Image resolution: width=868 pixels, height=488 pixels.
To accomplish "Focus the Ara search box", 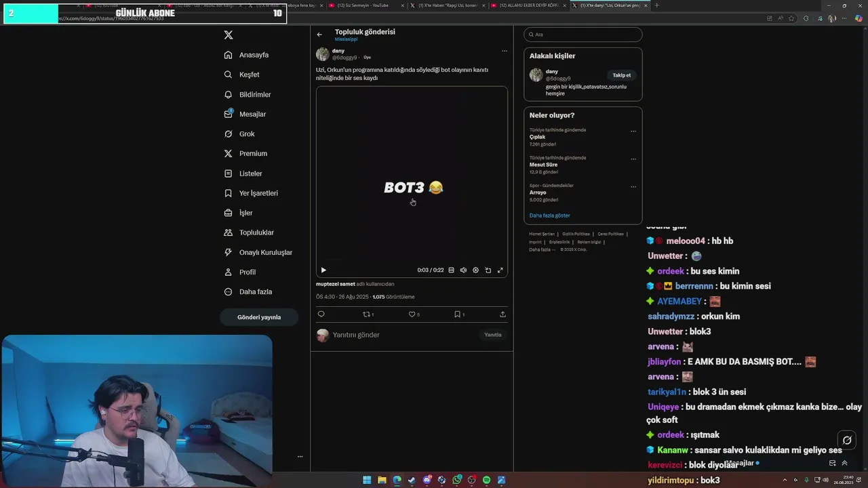I will point(583,35).
